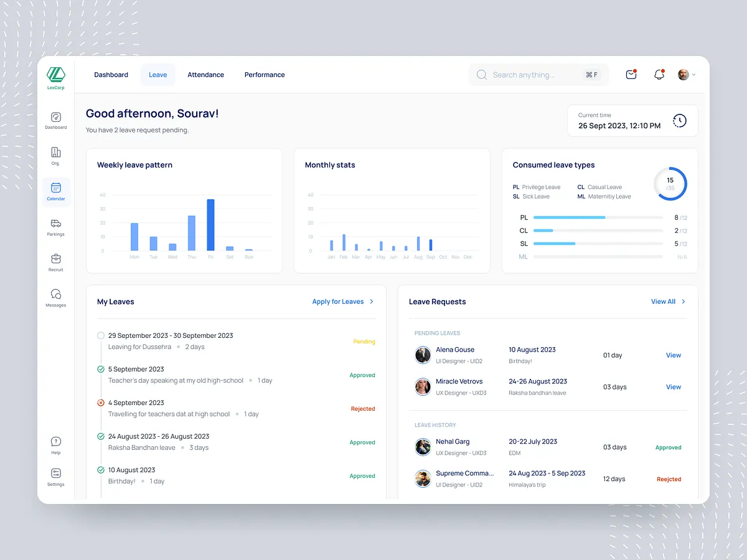Open Help from the bottom sidebar
747x560 pixels.
pyautogui.click(x=55, y=442)
